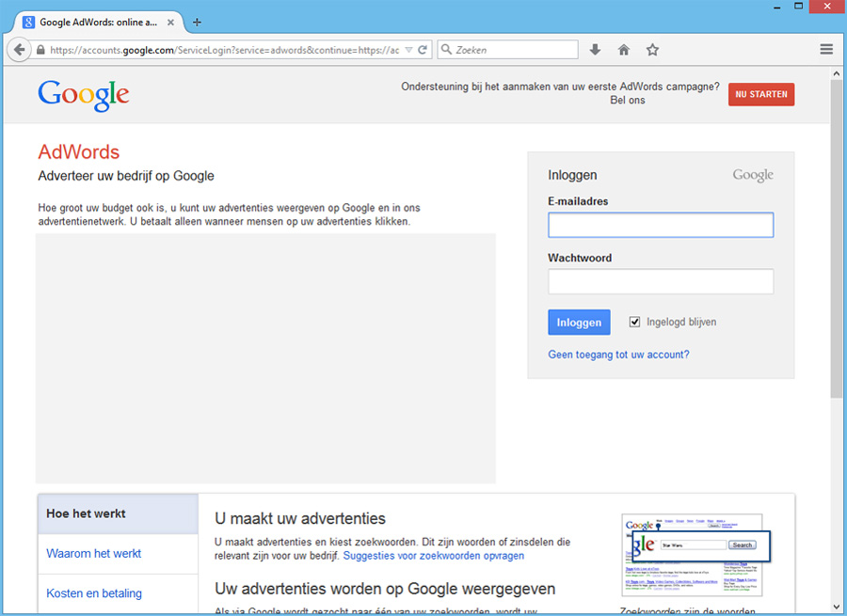Click the scrollbar down arrow
The image size is (847, 616).
[837, 607]
